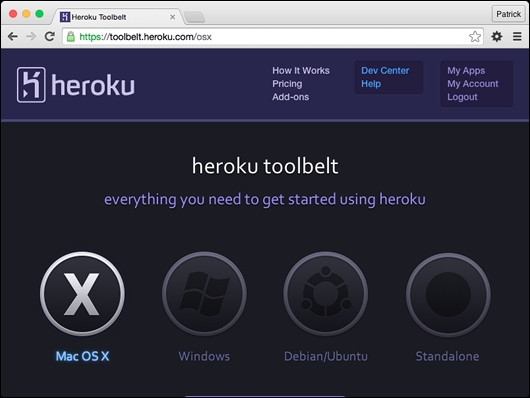Open the Pricing link
This screenshot has height=398, width=530.
[x=287, y=84]
